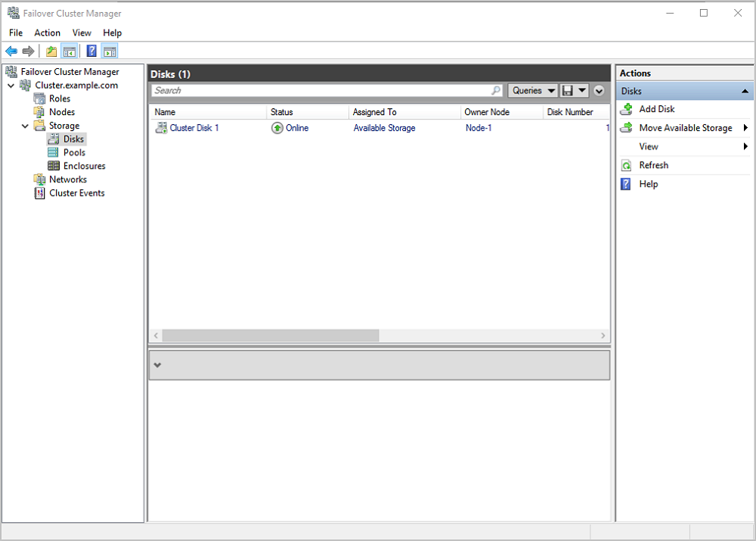Sort by the Owner Node column header
756x541 pixels.
point(502,112)
